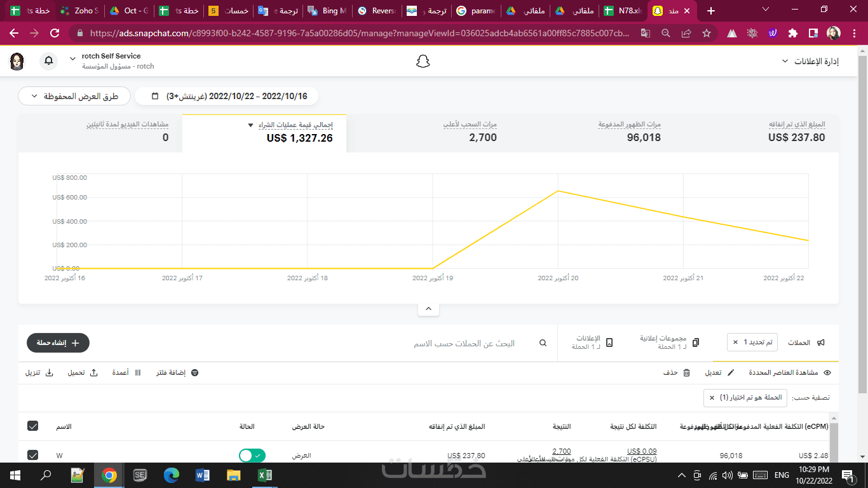Viewport: 868px width, 488px height.
Task: Uncheck the checkbox for campaign W
Action: tap(33, 455)
